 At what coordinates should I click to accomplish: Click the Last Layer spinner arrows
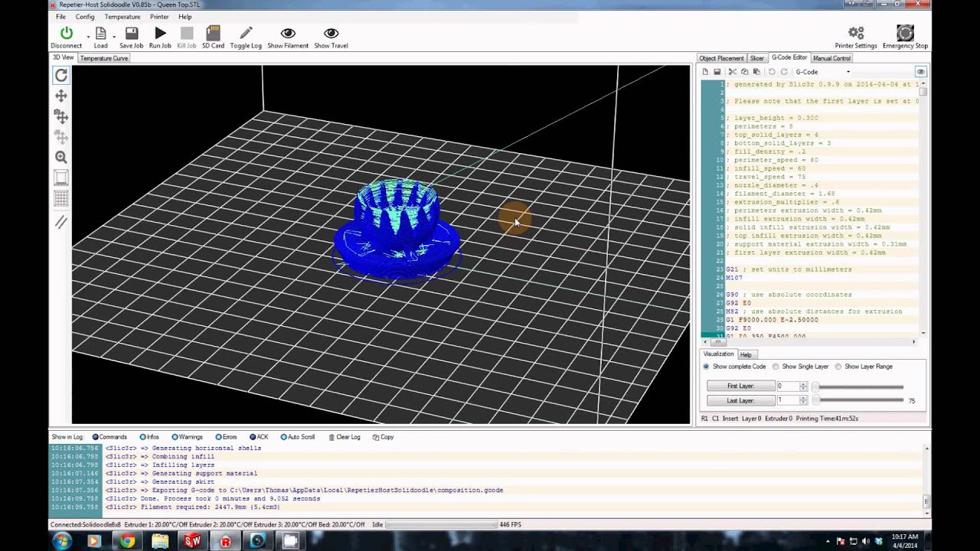(x=803, y=401)
